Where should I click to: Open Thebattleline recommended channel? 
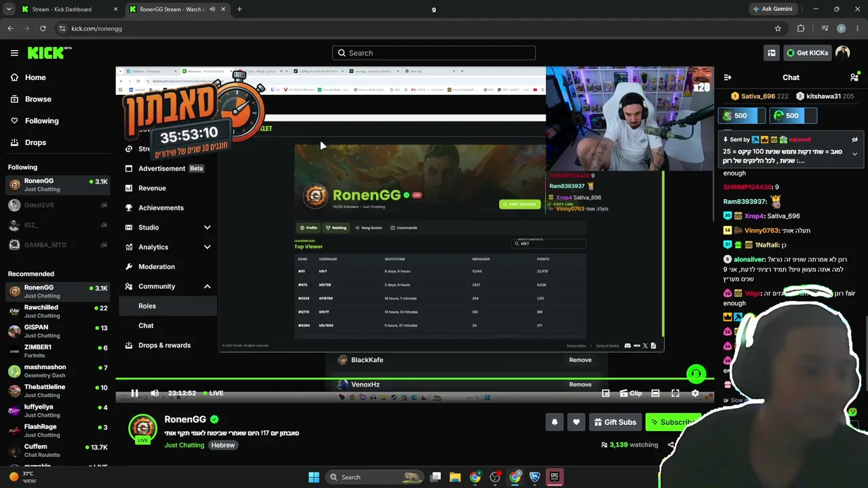pos(58,390)
